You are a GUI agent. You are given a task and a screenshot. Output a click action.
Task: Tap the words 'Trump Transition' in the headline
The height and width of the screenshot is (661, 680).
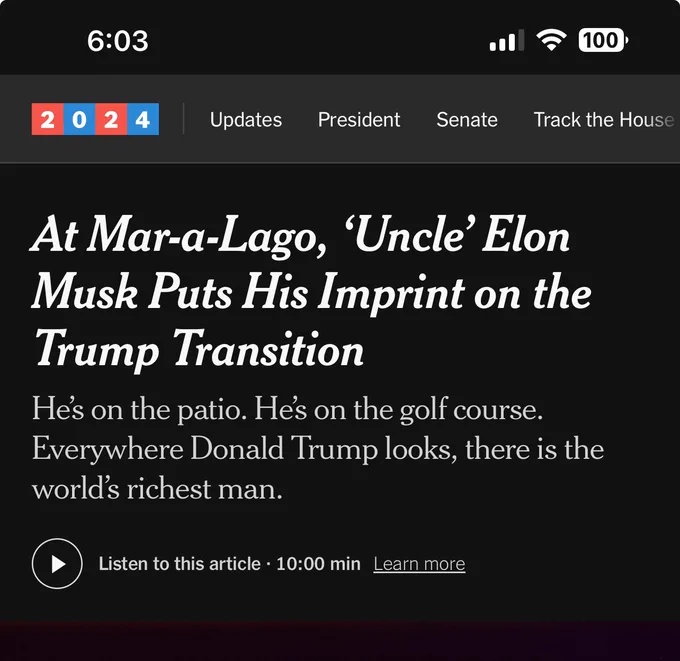coord(199,350)
